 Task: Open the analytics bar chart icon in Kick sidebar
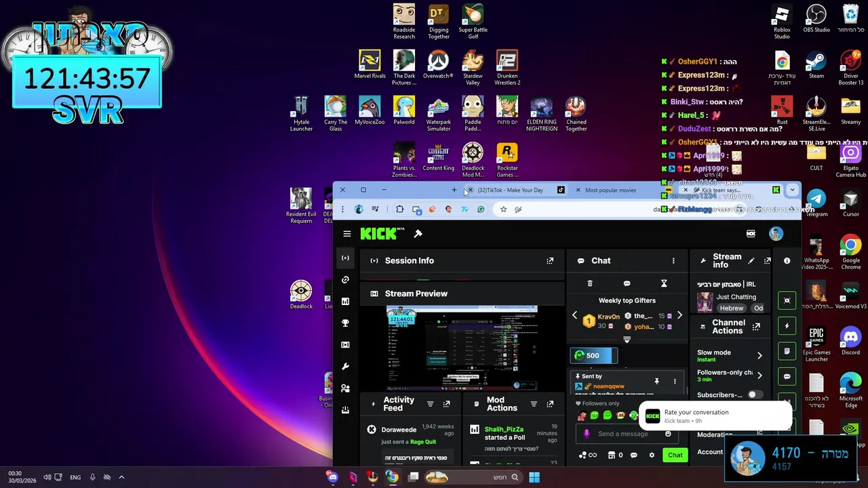pyautogui.click(x=345, y=301)
